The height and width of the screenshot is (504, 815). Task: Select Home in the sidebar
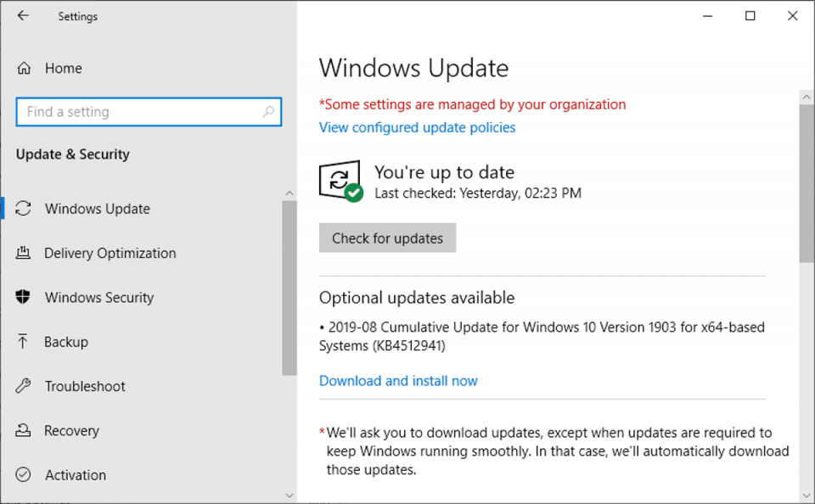tap(64, 68)
